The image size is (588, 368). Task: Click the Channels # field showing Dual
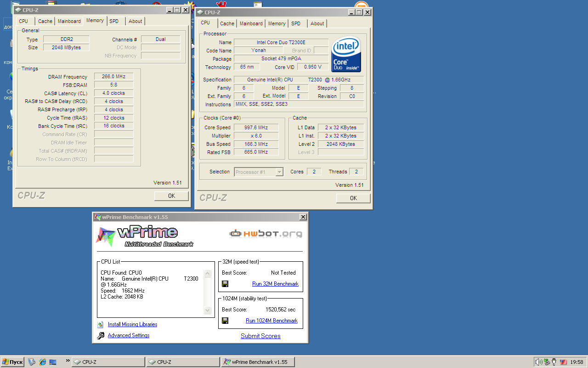click(x=161, y=39)
